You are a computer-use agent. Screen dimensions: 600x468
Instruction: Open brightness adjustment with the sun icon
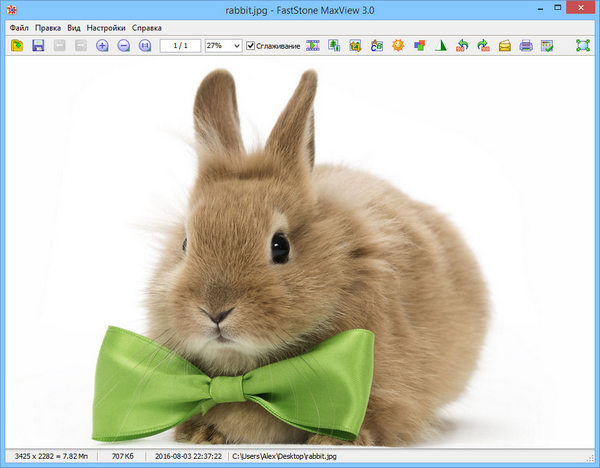pos(397,46)
